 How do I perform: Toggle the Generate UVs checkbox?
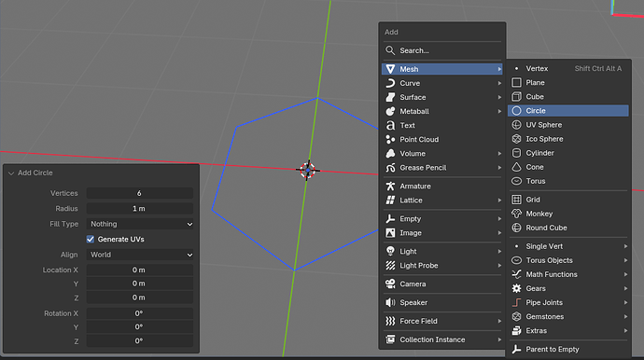click(91, 240)
